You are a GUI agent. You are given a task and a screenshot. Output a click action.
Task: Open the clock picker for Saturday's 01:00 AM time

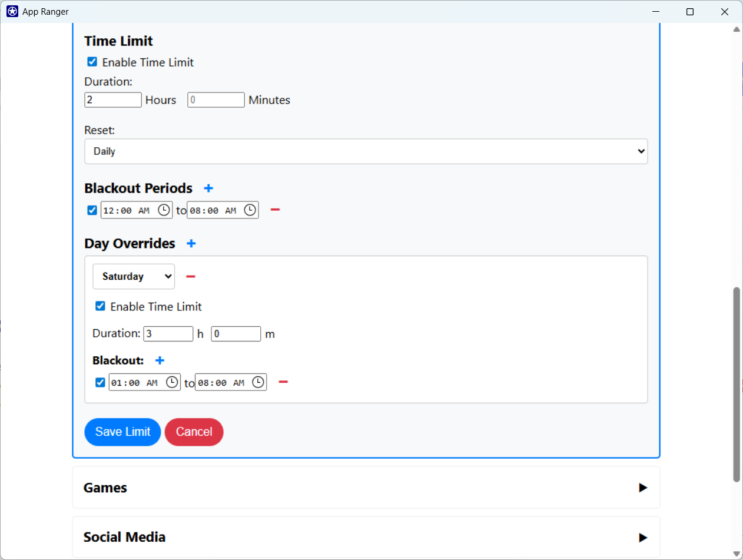tap(171, 382)
